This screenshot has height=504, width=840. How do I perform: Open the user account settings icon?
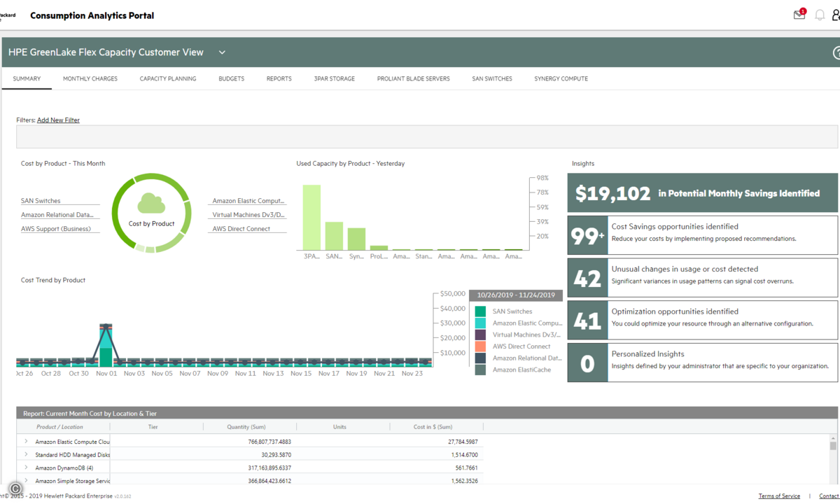[x=836, y=15]
